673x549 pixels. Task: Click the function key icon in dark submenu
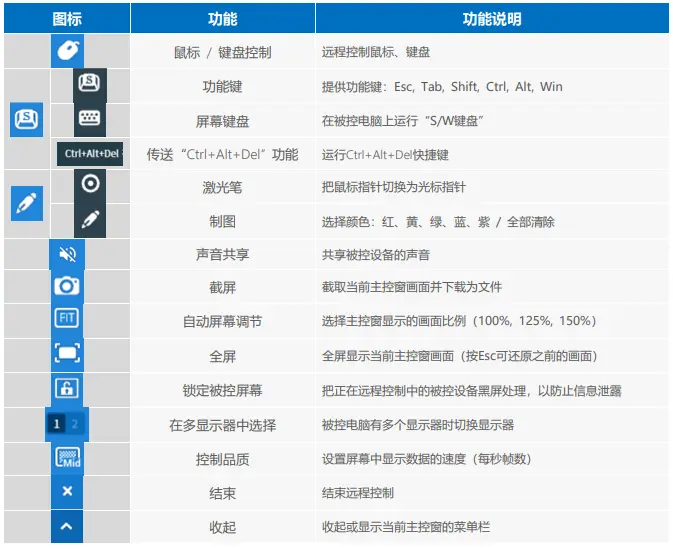(90, 84)
